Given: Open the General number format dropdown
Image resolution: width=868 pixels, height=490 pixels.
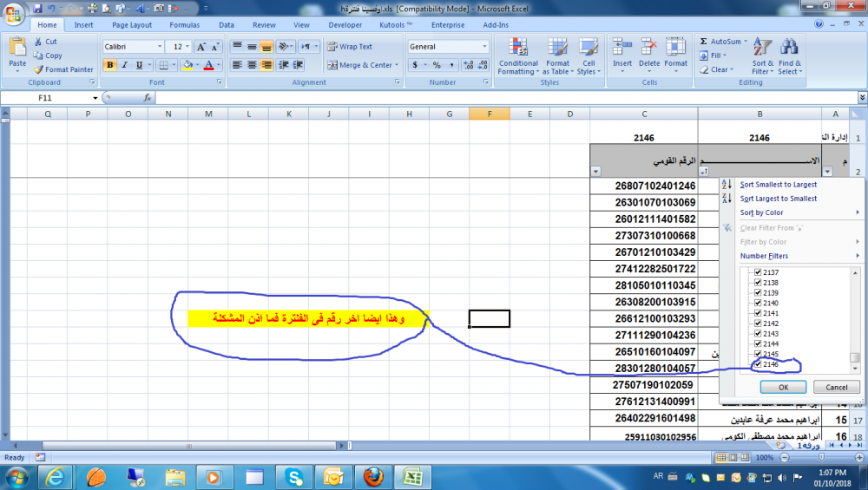Looking at the screenshot, I should click(x=484, y=47).
